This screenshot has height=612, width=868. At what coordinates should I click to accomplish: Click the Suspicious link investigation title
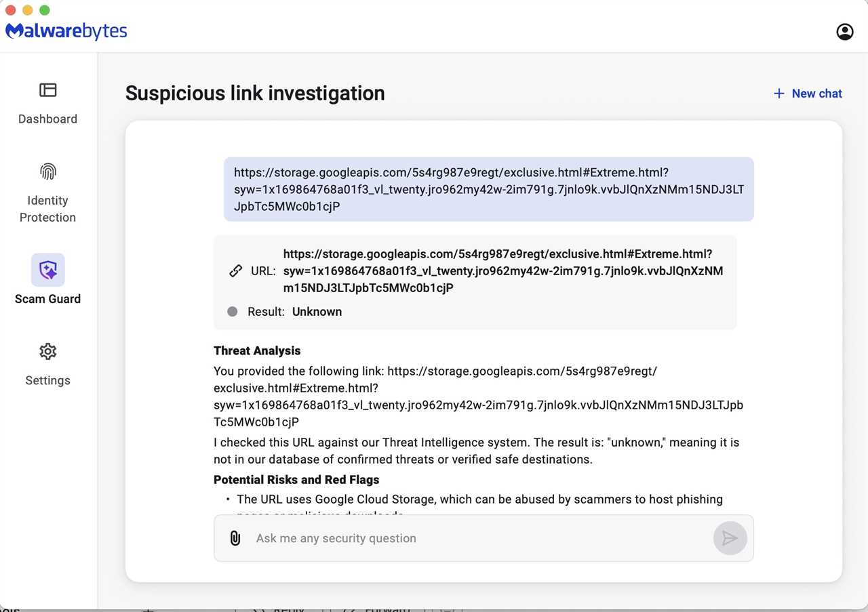click(x=255, y=93)
